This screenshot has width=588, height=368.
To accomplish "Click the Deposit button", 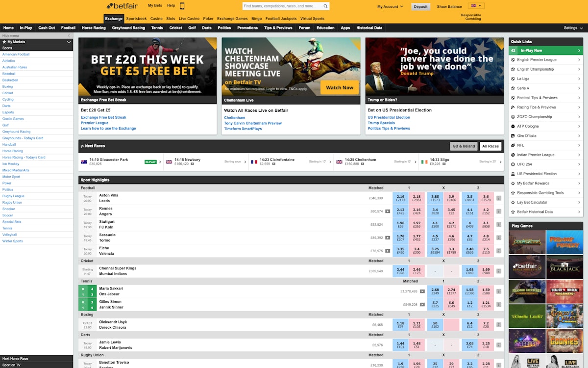I will [x=420, y=7].
